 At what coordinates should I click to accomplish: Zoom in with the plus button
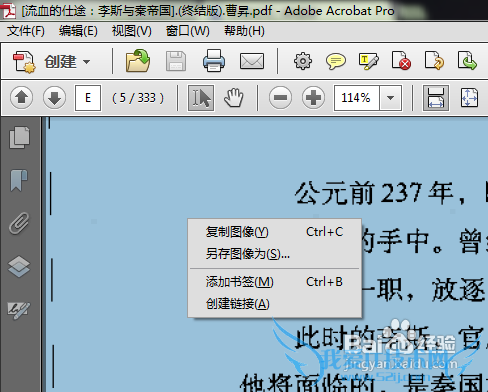click(x=313, y=98)
